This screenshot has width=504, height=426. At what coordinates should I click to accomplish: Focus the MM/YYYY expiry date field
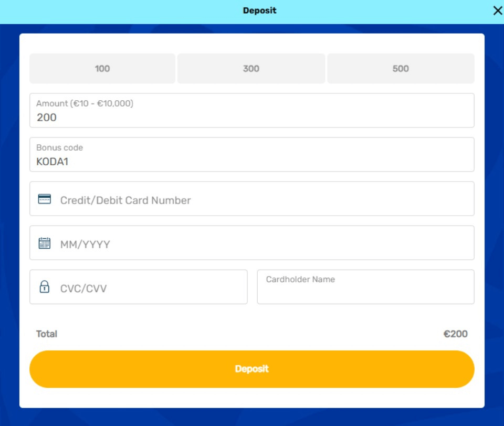262,244
